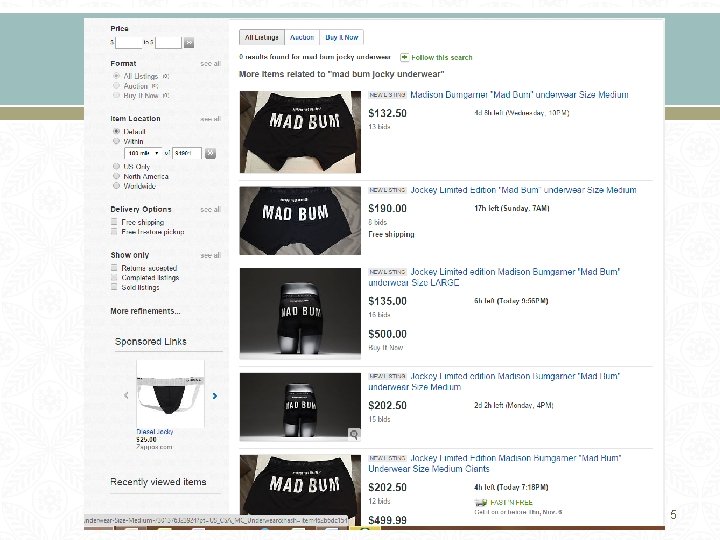Click the $135.00 Size LARGE listing thumbnail

(300, 313)
